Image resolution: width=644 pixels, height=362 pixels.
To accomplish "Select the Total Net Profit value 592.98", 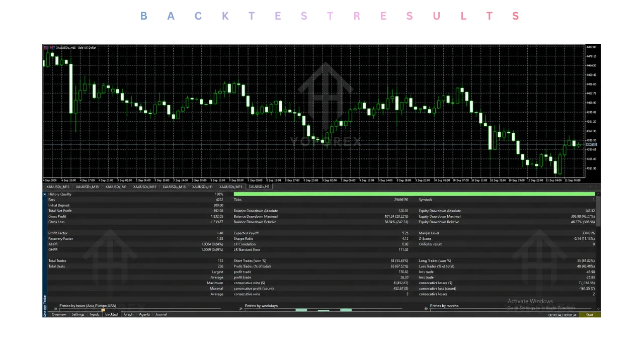I will point(218,211).
